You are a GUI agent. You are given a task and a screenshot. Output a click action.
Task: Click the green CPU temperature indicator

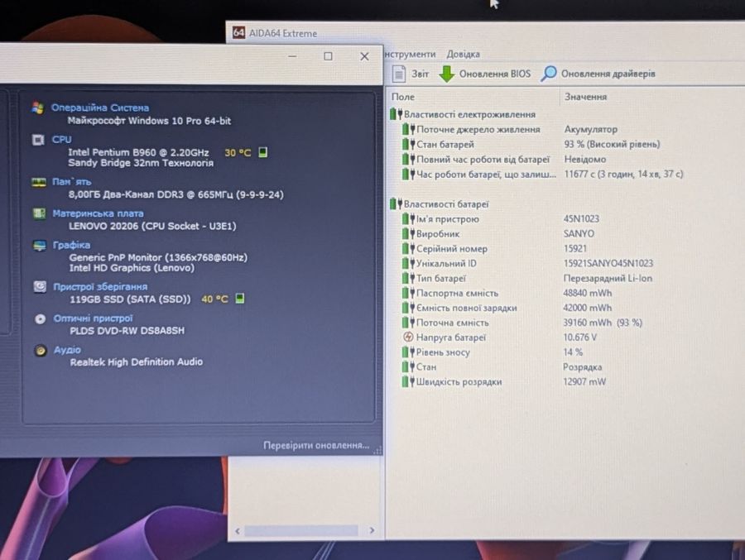(262, 152)
